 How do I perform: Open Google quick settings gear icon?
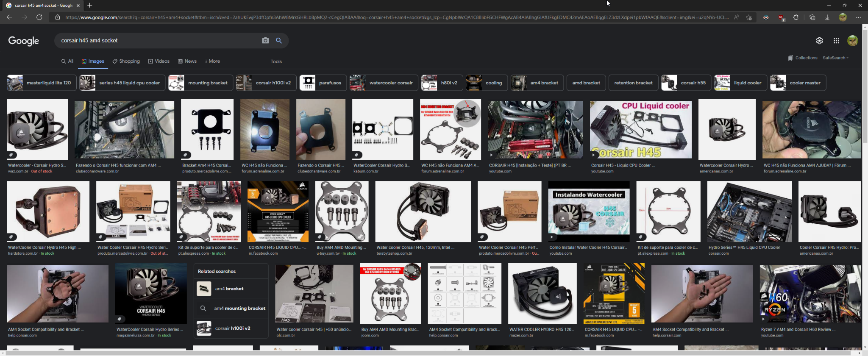point(819,41)
